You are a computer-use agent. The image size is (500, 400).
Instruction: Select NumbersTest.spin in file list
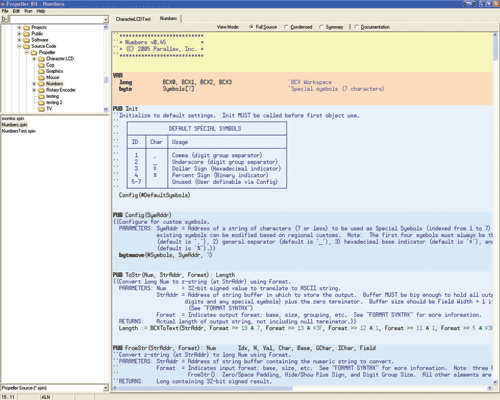pos(19,131)
